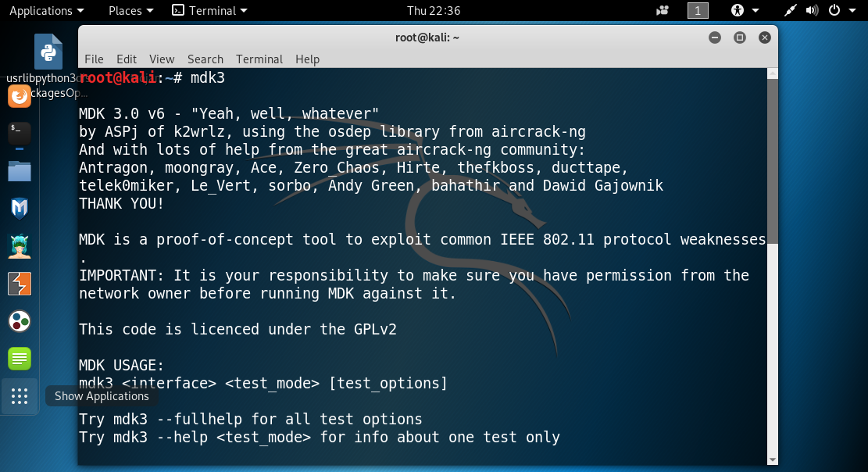Start Metasploit from the dock
The width and height of the screenshot is (868, 472).
click(20, 209)
